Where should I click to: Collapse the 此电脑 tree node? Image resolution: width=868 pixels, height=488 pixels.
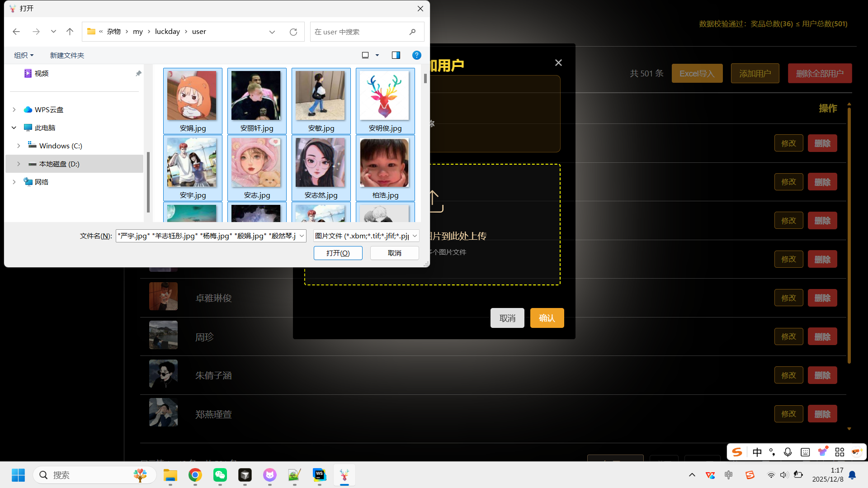[14, 128]
